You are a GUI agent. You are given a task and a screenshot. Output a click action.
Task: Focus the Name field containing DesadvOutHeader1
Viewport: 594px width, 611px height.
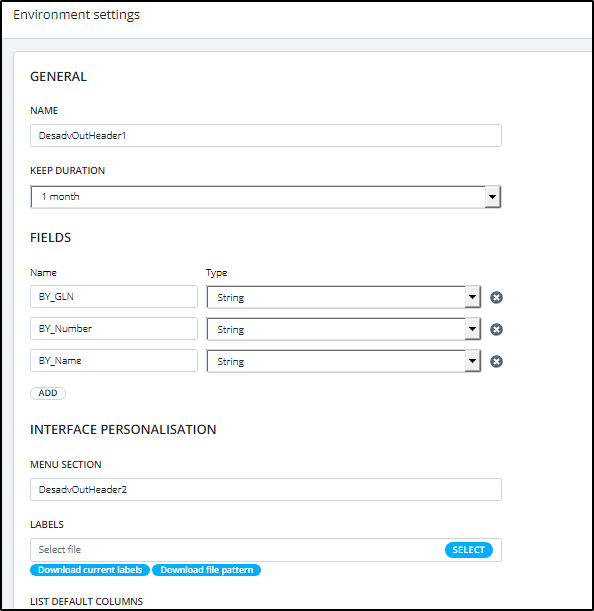[x=266, y=136]
